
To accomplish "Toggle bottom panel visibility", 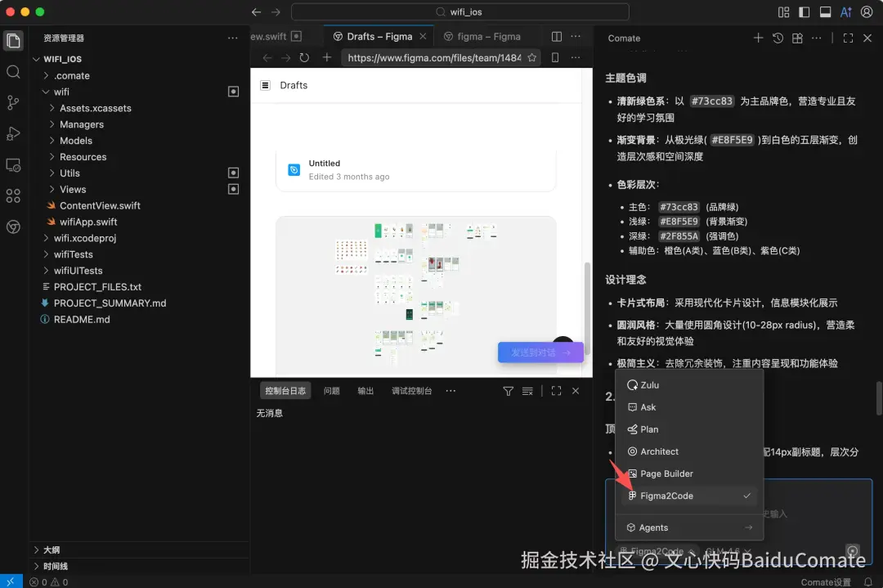I will pyautogui.click(x=825, y=11).
